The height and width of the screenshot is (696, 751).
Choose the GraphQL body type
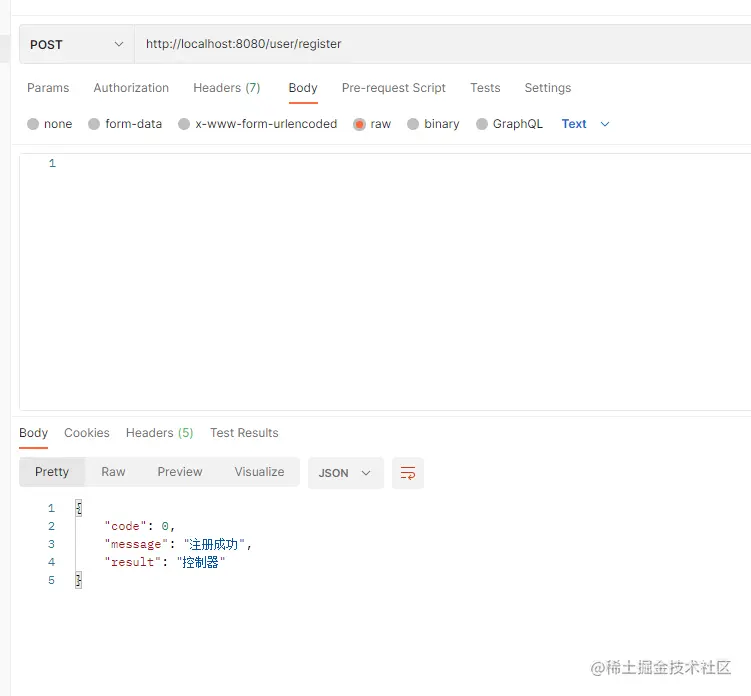point(482,124)
